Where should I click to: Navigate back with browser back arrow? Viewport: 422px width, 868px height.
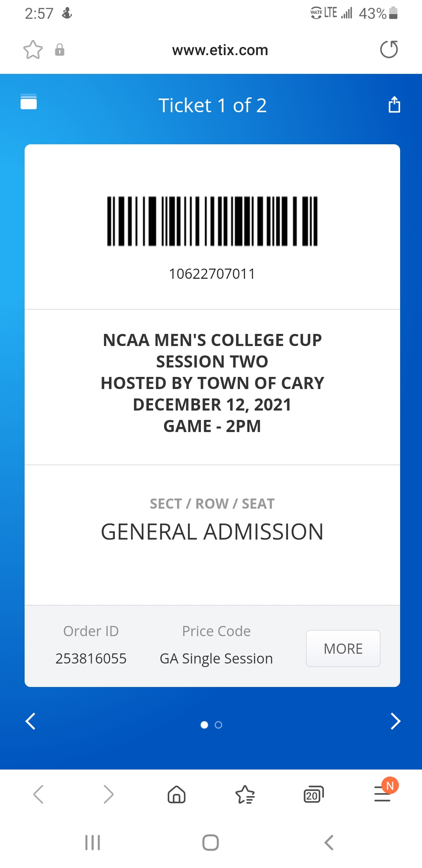tap(38, 794)
